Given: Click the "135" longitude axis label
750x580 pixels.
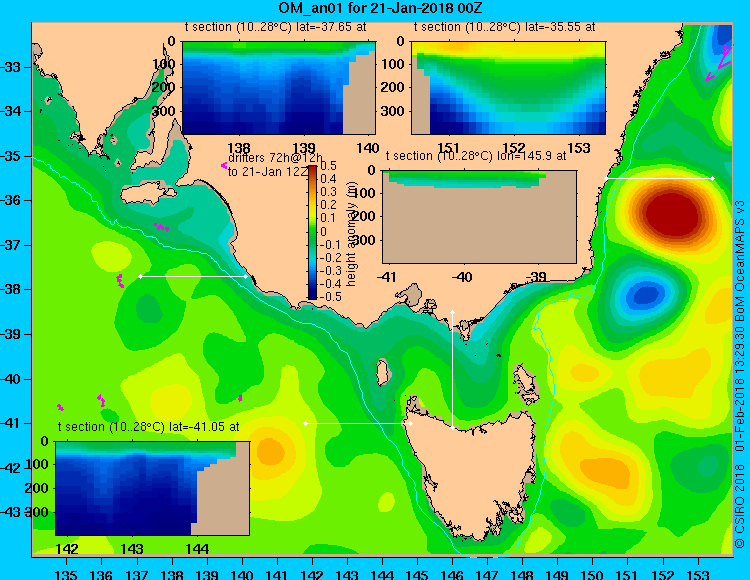Looking at the screenshot, I should click(66, 574).
